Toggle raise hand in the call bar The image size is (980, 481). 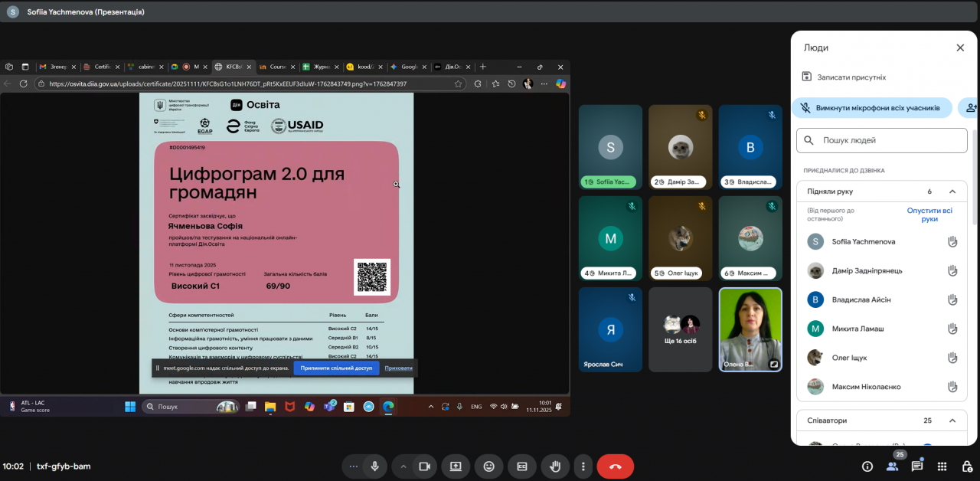click(x=555, y=466)
